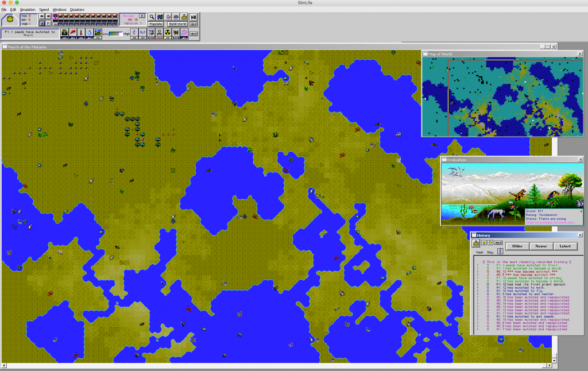Viewport: 588px width, 371px height.
Task: Select the magnifying glass zoom tool
Action: point(151,17)
